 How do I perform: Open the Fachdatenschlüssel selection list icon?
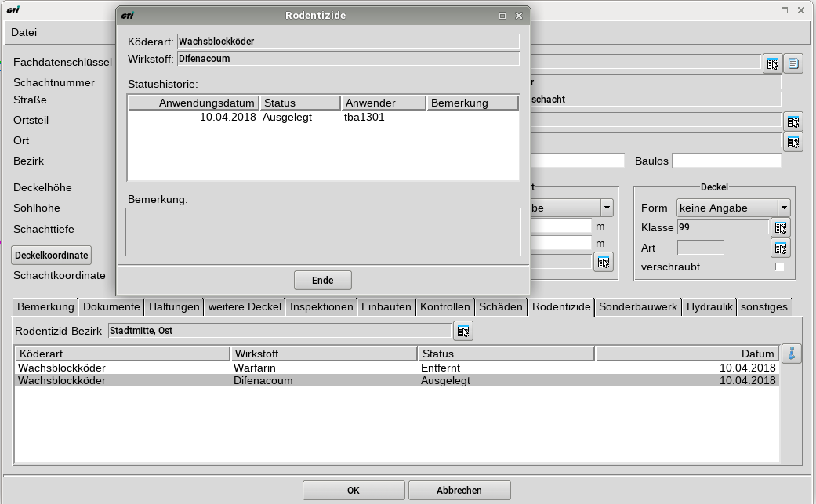(773, 63)
